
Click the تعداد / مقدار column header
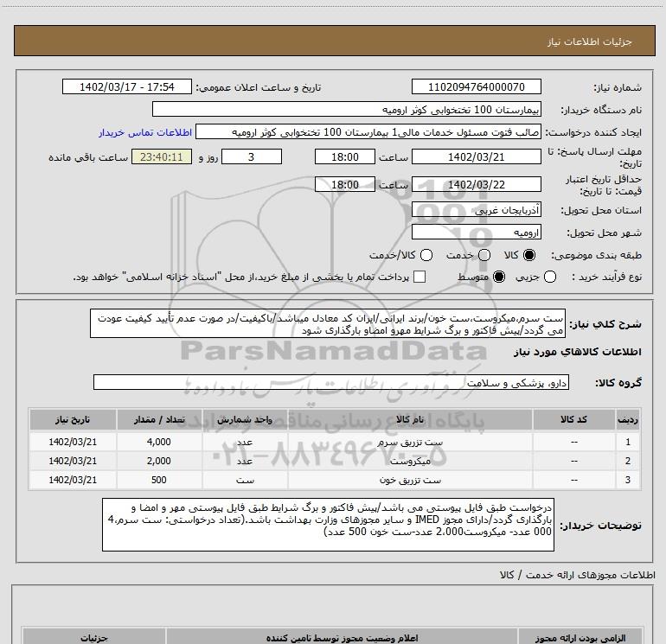click(x=159, y=419)
